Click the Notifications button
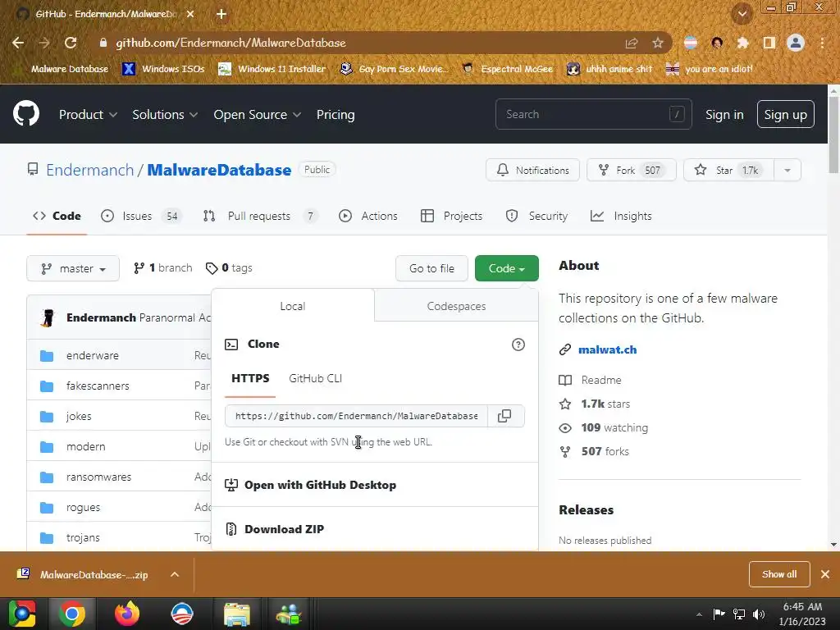The width and height of the screenshot is (840, 630). [x=532, y=171]
